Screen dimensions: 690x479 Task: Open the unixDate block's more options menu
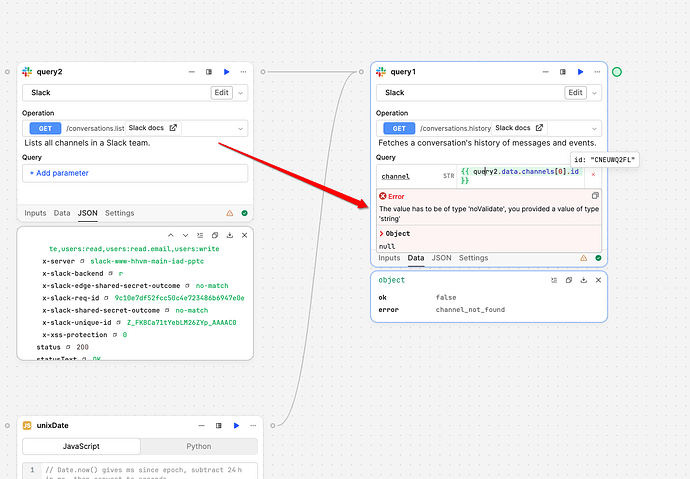pyautogui.click(x=253, y=425)
